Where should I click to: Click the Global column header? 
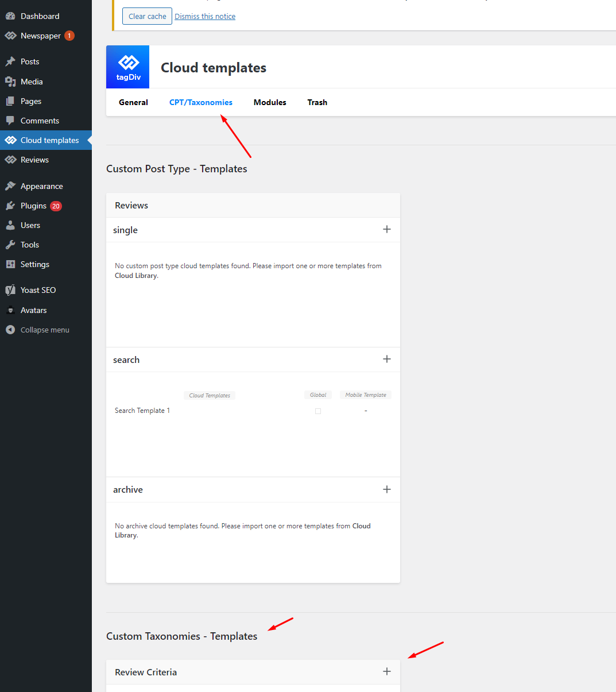pyautogui.click(x=318, y=395)
